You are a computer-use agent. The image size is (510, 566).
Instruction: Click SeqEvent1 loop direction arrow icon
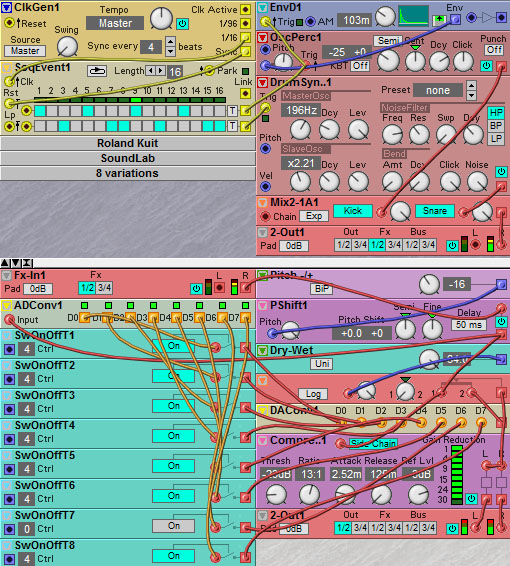pos(97,71)
